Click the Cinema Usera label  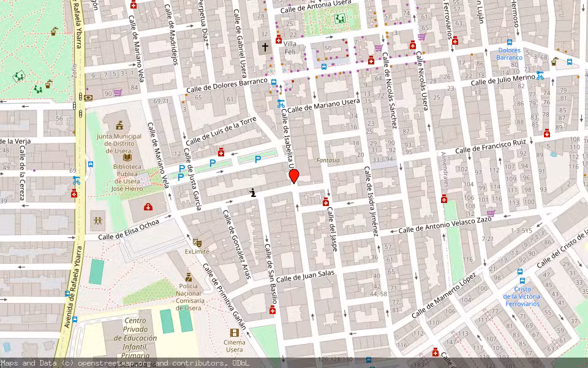[x=235, y=346]
